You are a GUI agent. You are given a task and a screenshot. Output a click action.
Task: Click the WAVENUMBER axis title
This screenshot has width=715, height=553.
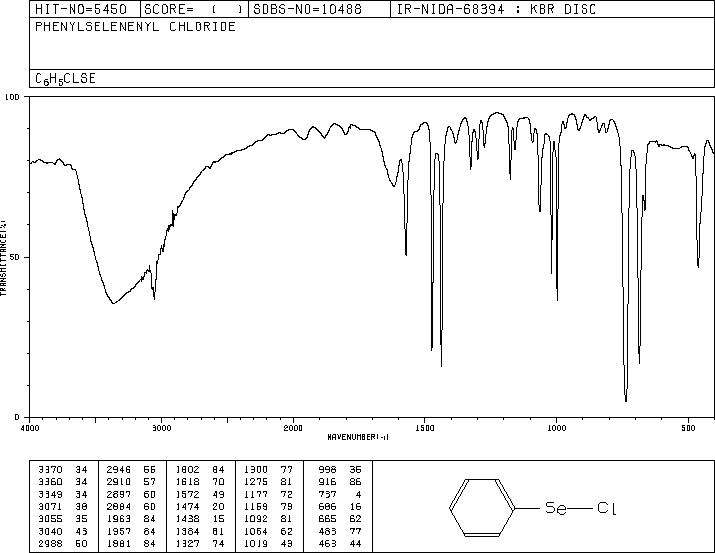click(358, 437)
